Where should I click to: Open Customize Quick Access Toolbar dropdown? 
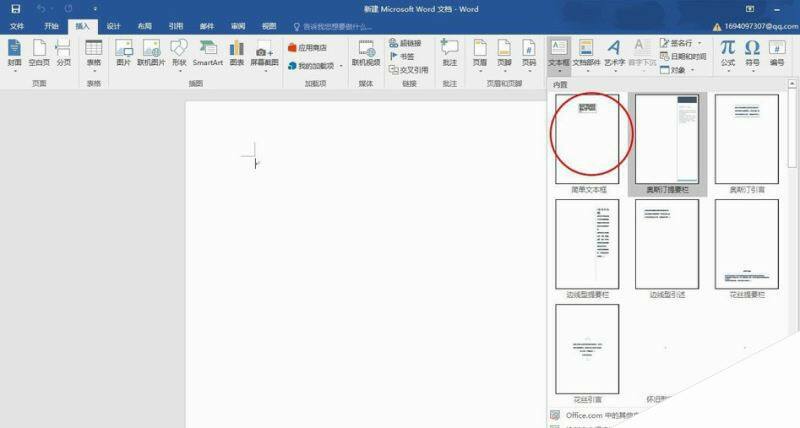[x=95, y=9]
